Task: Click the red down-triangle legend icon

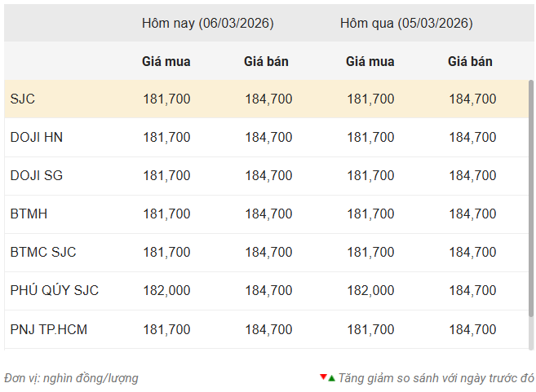Action: [x=323, y=377]
